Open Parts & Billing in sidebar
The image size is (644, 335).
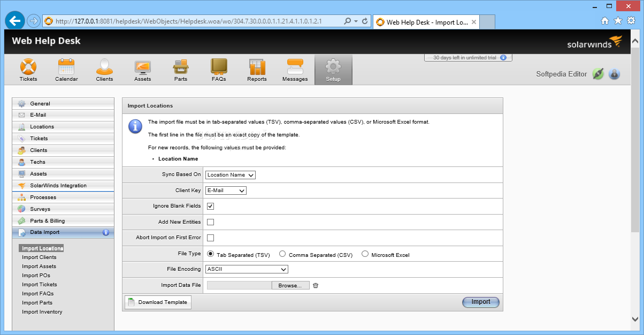point(63,221)
